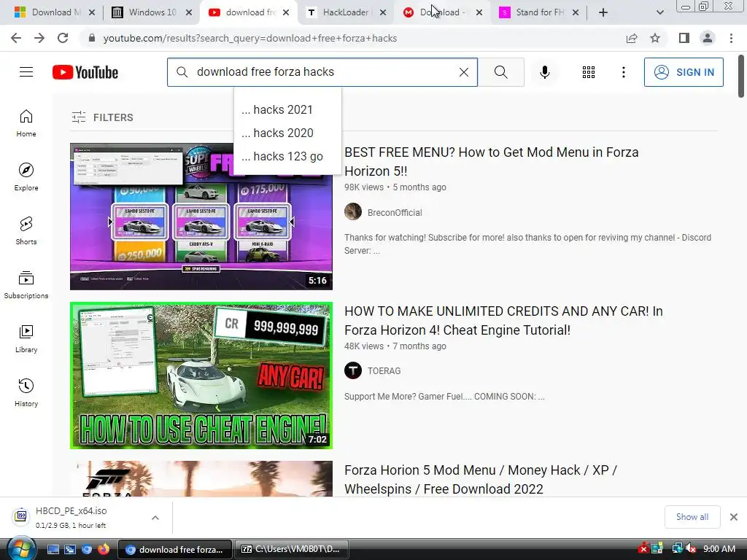Open 'BEST FREE MENU? How to Get Mod Menu' title
Viewport: 747px width, 560px height.
click(x=491, y=161)
